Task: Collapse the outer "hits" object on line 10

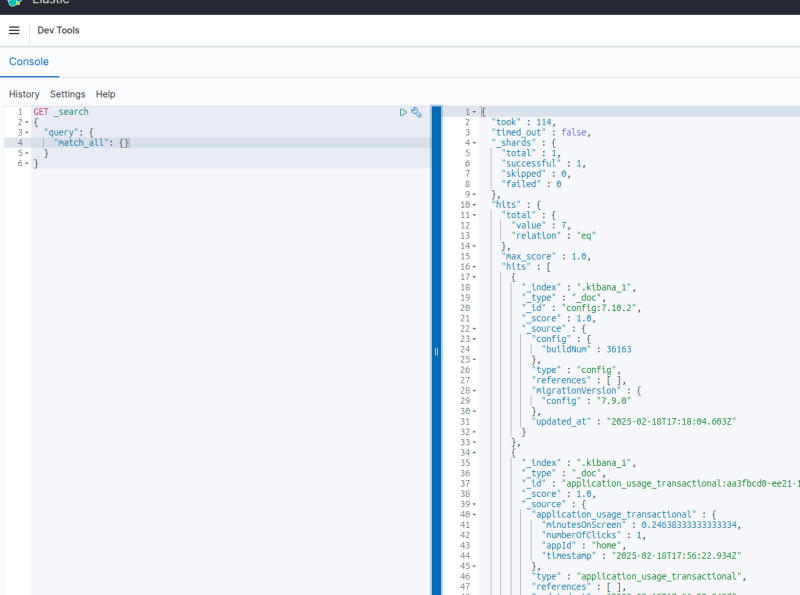Action: (x=474, y=205)
